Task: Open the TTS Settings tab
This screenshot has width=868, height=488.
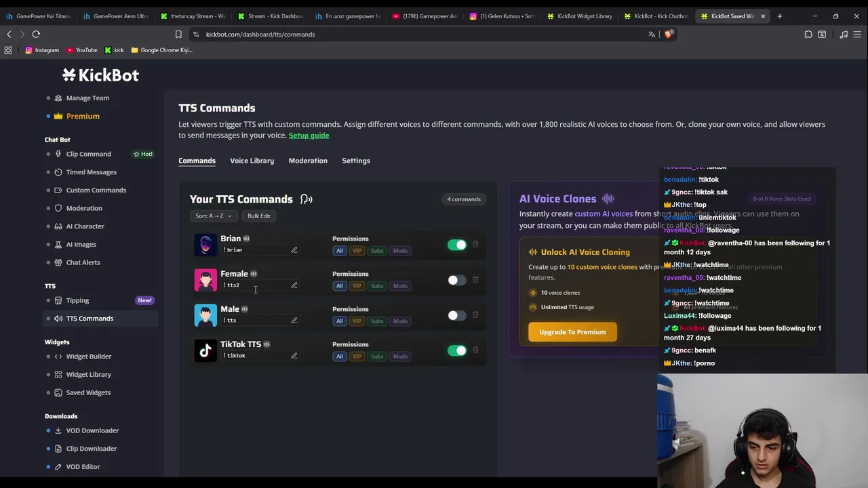Action: tap(356, 161)
